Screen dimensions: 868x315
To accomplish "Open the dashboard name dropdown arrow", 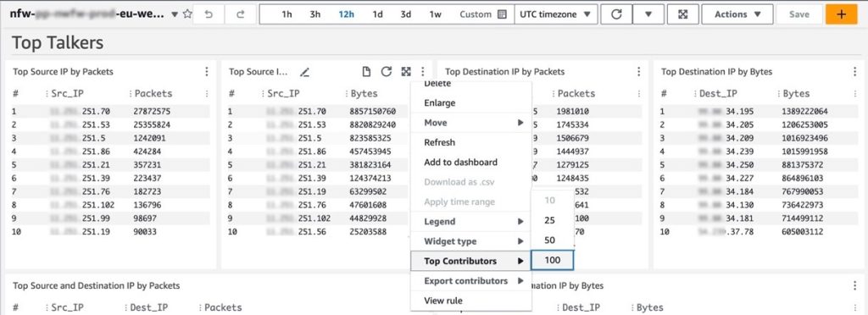I will pyautogui.click(x=175, y=15).
